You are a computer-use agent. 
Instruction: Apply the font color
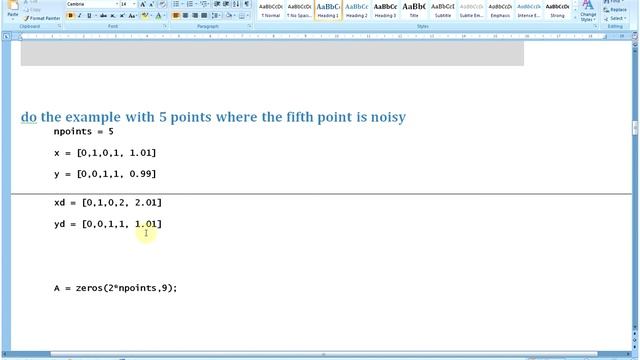[158, 16]
